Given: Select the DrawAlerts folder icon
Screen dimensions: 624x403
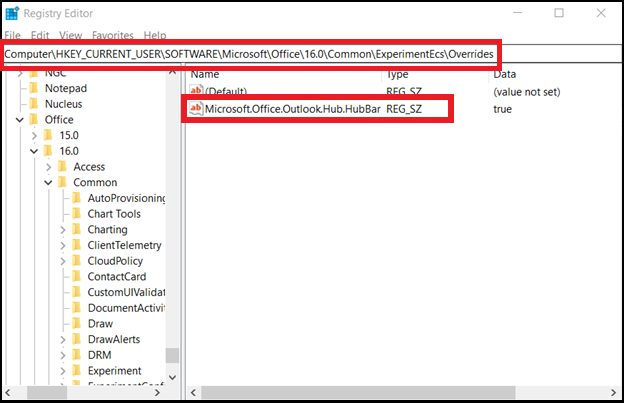Looking at the screenshot, I should 76,339.
